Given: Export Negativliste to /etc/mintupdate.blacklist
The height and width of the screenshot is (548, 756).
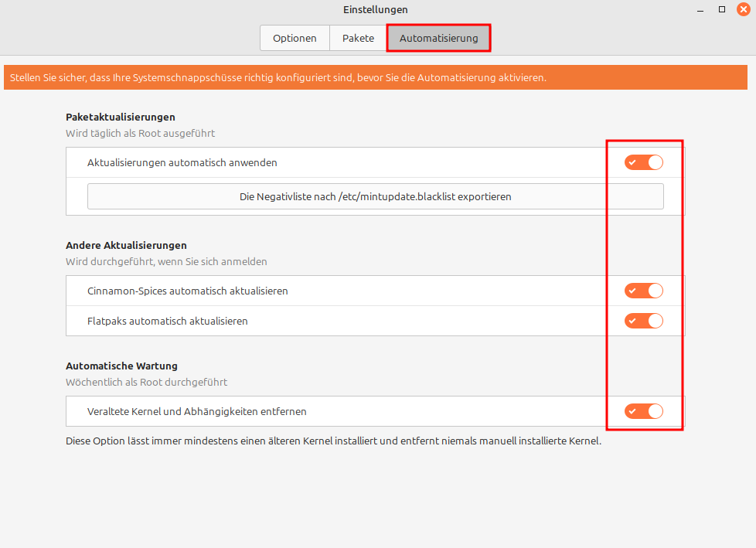Looking at the screenshot, I should coord(375,196).
